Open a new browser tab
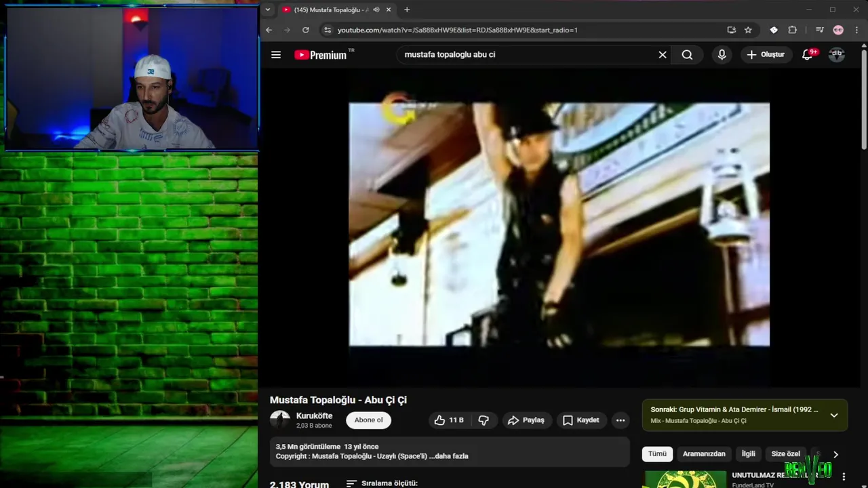 click(x=407, y=9)
